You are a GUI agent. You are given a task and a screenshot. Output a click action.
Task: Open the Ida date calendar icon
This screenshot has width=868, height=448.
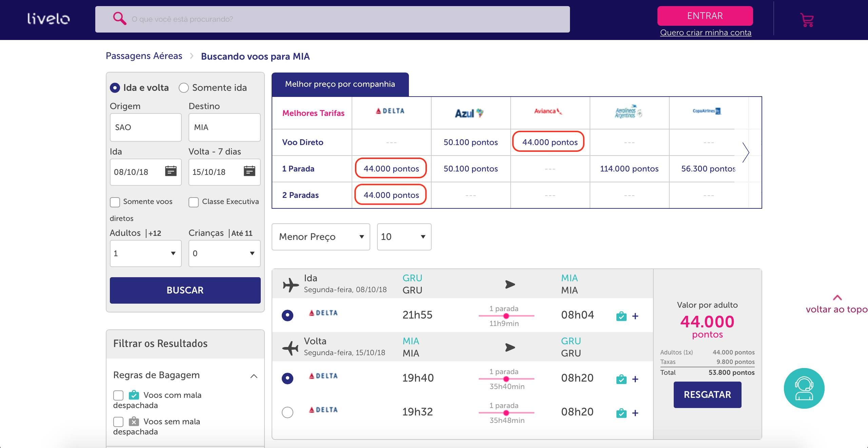(x=171, y=171)
